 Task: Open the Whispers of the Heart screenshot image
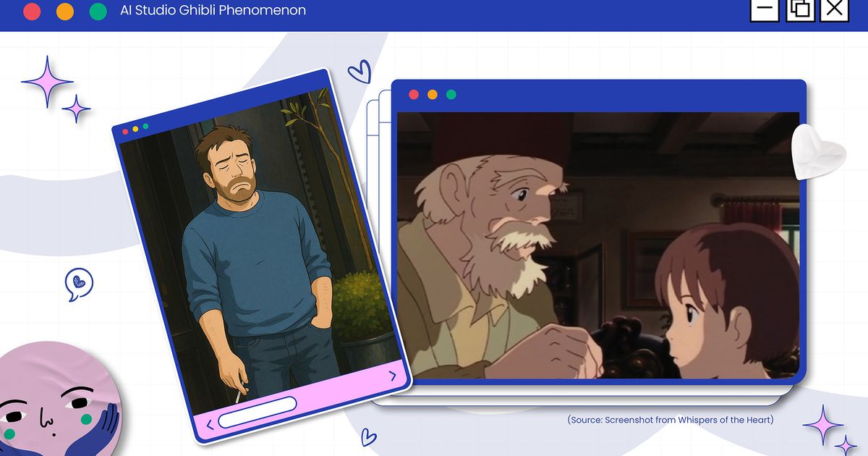point(598,245)
